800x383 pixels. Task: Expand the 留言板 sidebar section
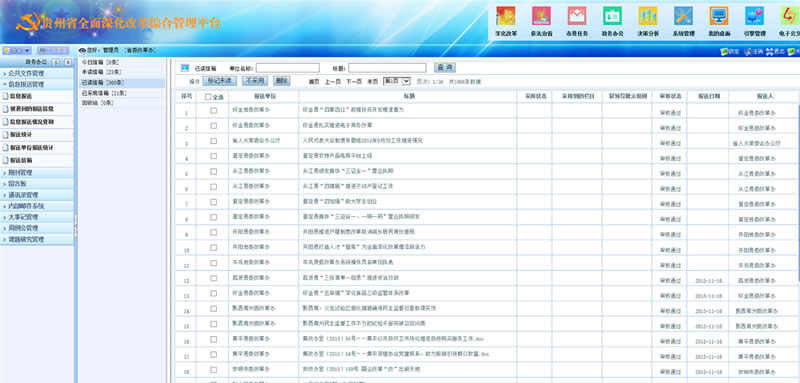click(x=37, y=184)
